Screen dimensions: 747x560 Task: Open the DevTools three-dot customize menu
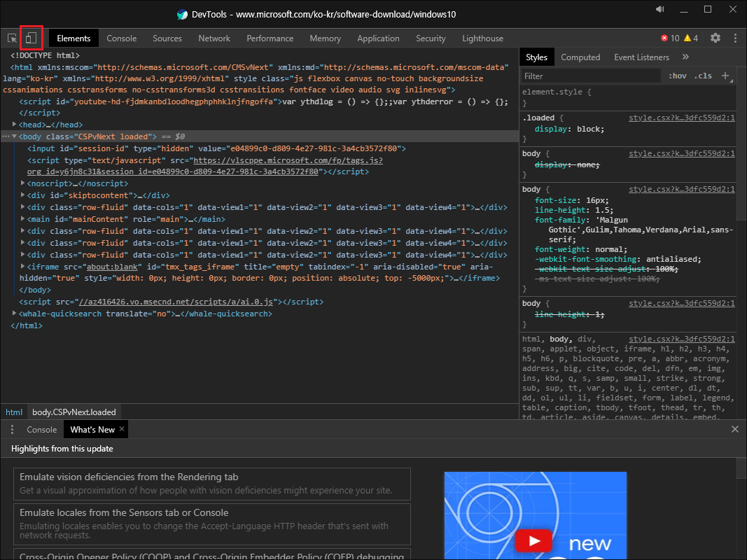(x=735, y=38)
